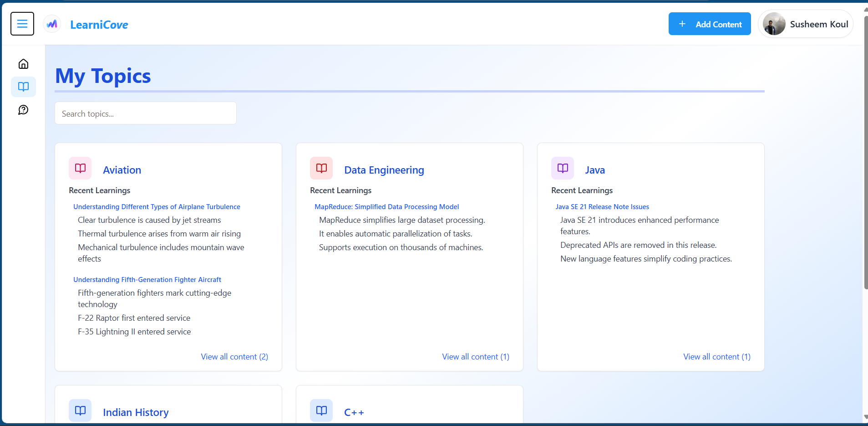Open the Data Engineering topic title
Viewport: 868px width, 426px height.
click(384, 170)
